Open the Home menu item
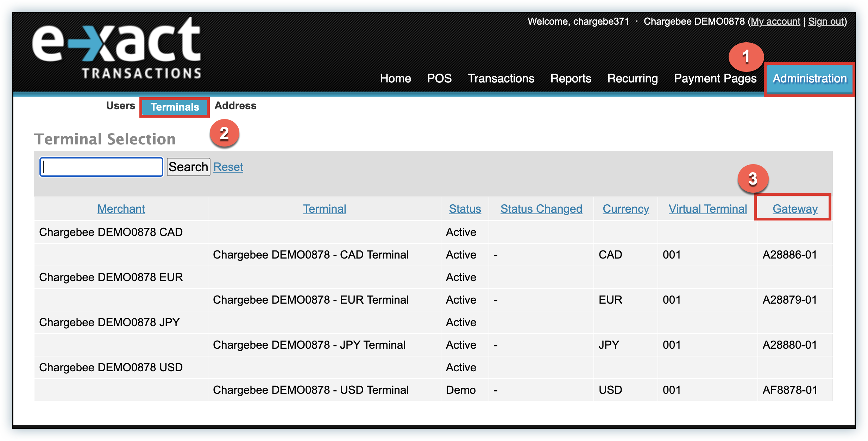Image resolution: width=868 pixels, height=441 pixels. click(395, 79)
